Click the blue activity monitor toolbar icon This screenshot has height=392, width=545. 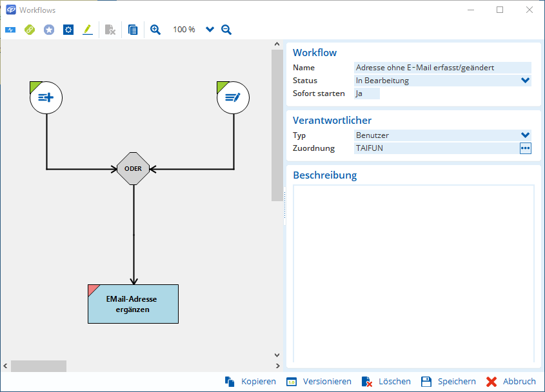10,30
